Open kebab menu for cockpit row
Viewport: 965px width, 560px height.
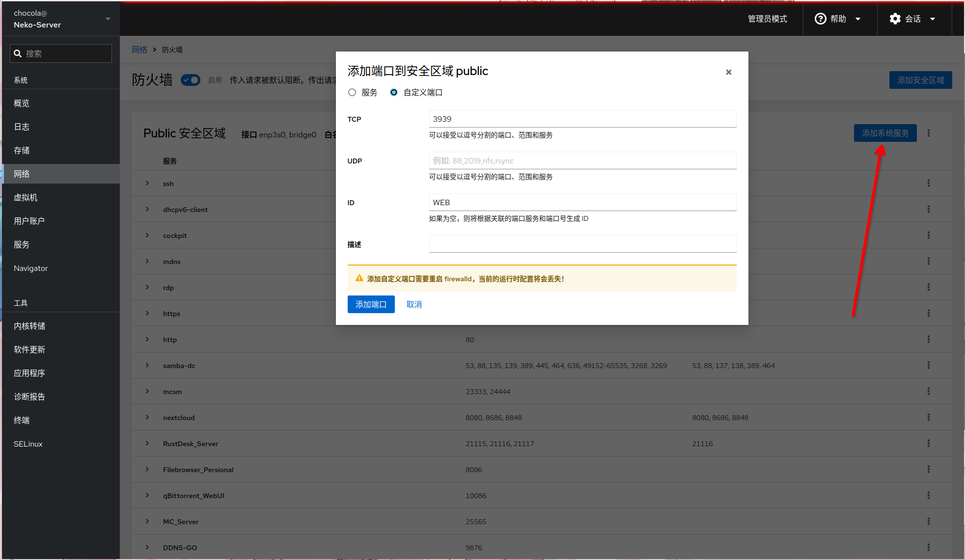tap(928, 235)
